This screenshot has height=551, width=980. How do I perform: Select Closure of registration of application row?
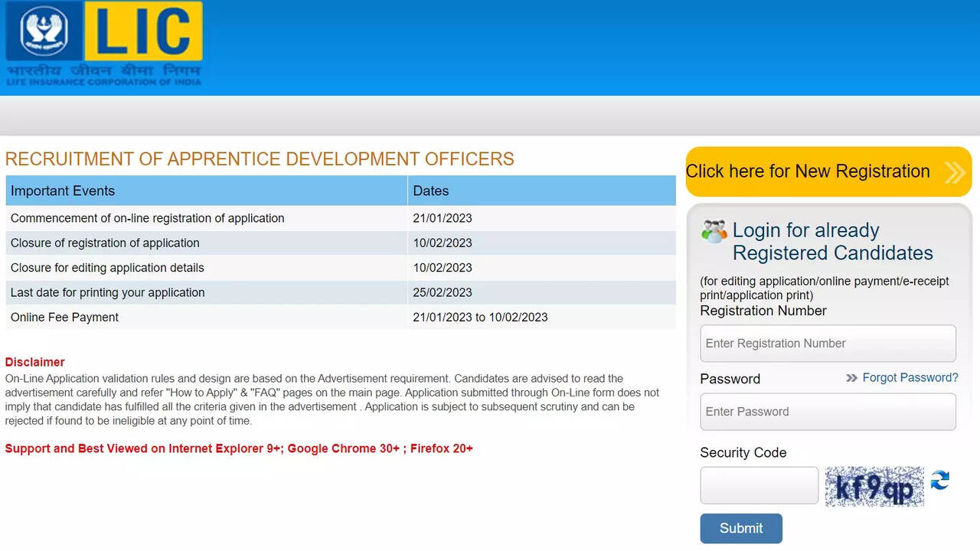click(x=341, y=243)
